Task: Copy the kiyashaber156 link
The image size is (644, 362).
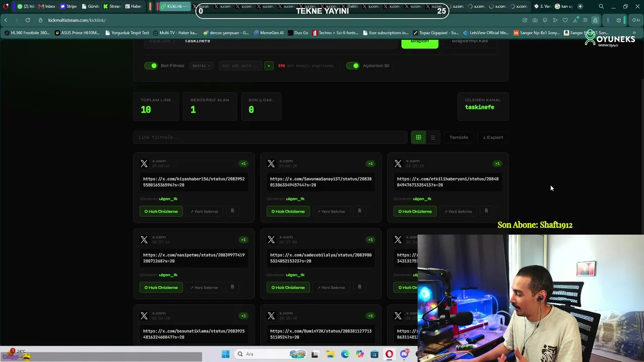Action: click(x=232, y=211)
